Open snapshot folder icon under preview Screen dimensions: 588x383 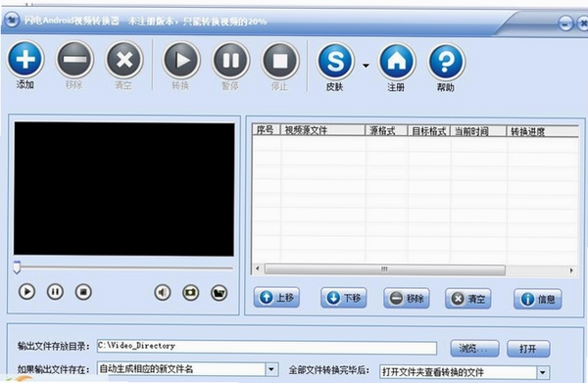219,293
